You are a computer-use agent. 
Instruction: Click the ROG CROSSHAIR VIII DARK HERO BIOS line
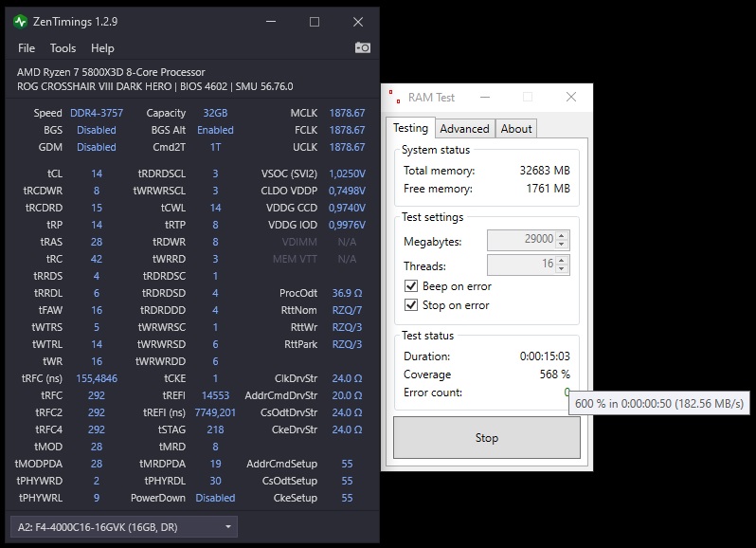click(x=154, y=86)
